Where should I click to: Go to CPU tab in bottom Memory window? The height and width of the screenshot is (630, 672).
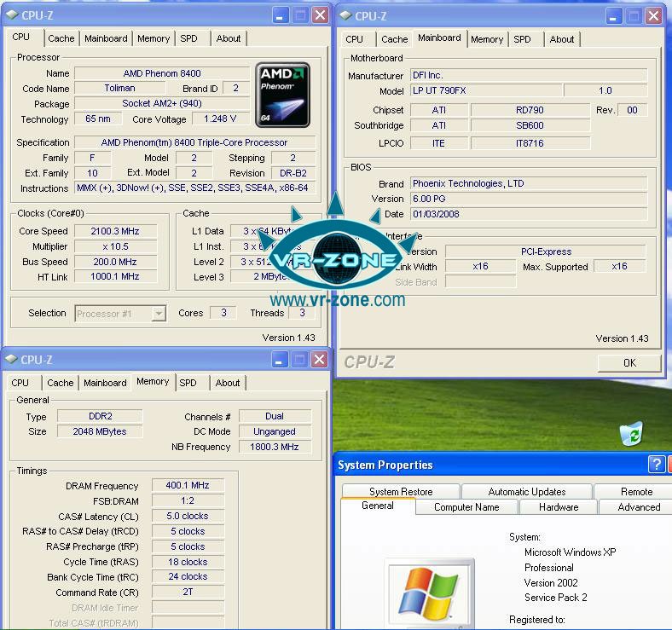coord(20,383)
